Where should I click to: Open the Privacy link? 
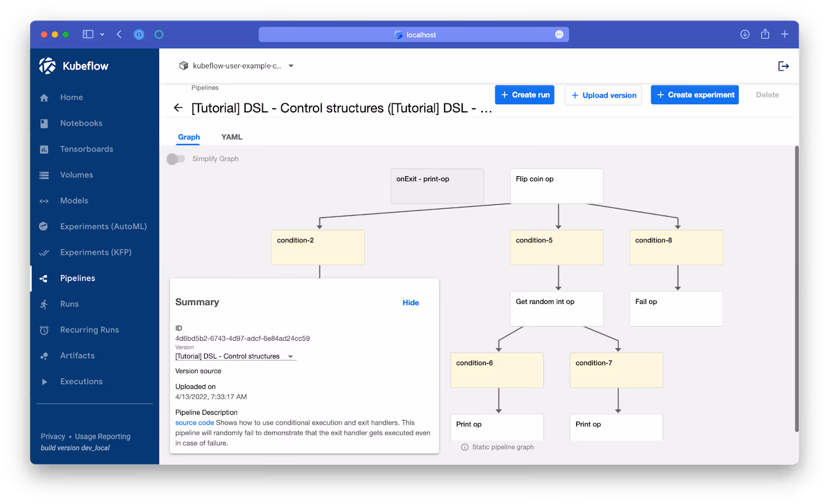[x=53, y=437]
